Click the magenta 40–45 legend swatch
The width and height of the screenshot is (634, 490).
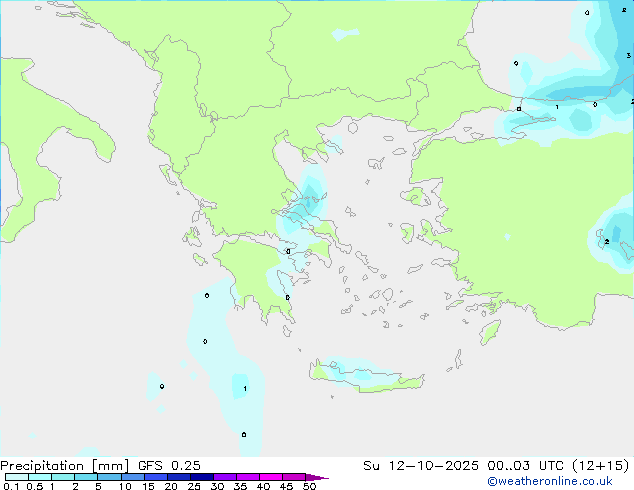point(271,477)
